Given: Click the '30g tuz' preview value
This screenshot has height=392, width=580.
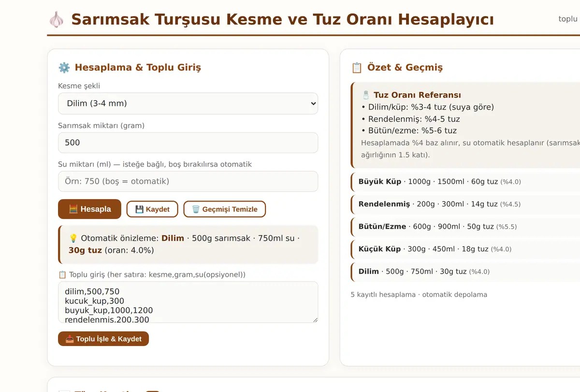Looking at the screenshot, I should [85, 250].
